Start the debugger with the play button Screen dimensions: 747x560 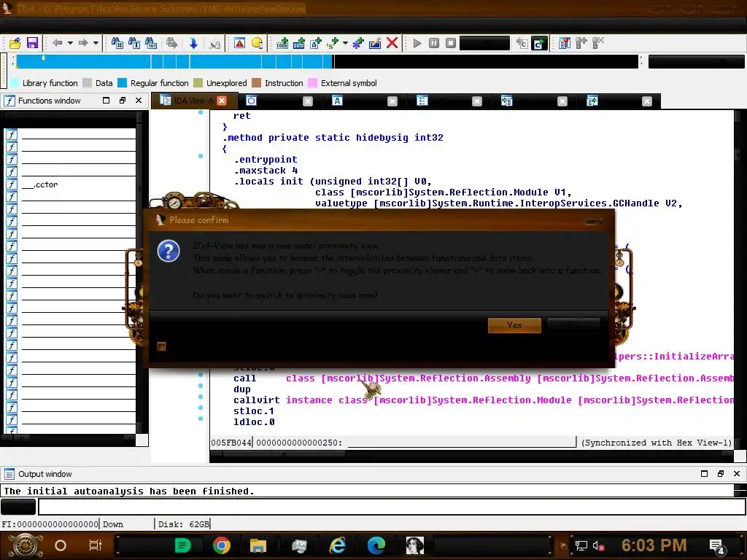point(417,43)
